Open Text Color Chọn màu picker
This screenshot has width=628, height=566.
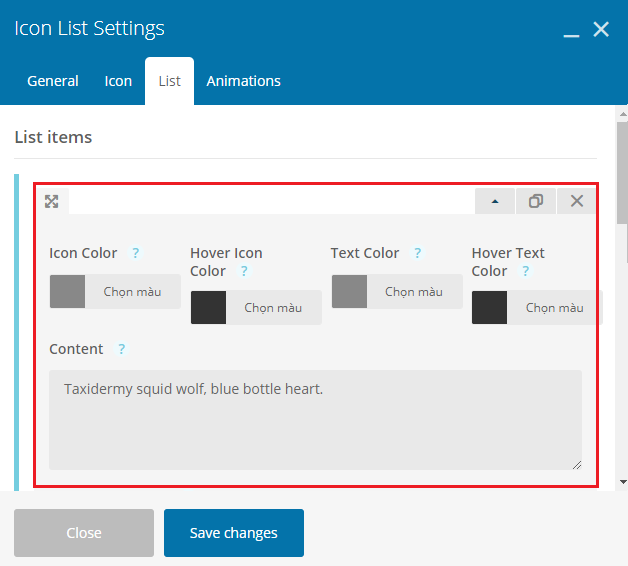tap(414, 292)
